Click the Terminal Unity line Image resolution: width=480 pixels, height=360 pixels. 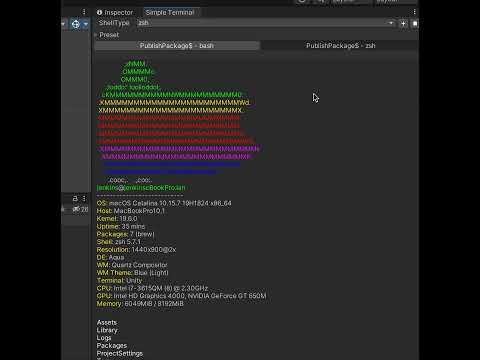[x=119, y=281]
